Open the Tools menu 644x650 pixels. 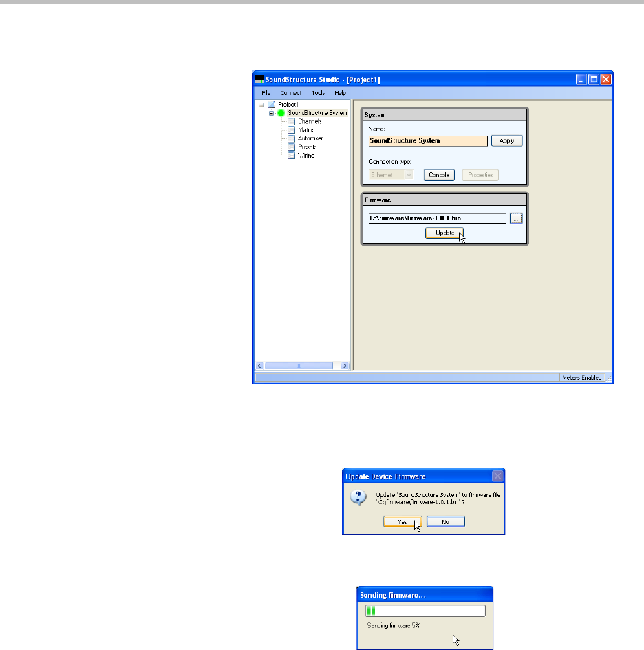pos(318,93)
